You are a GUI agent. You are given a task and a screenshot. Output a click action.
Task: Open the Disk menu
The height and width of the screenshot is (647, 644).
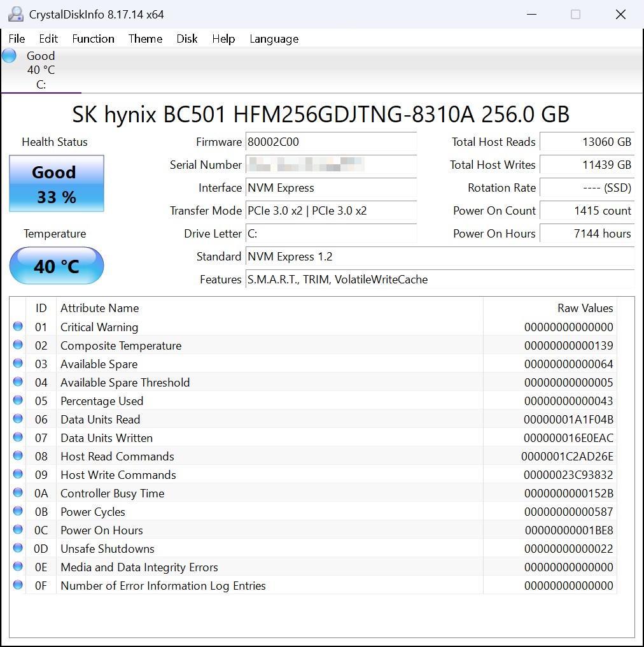(x=186, y=39)
